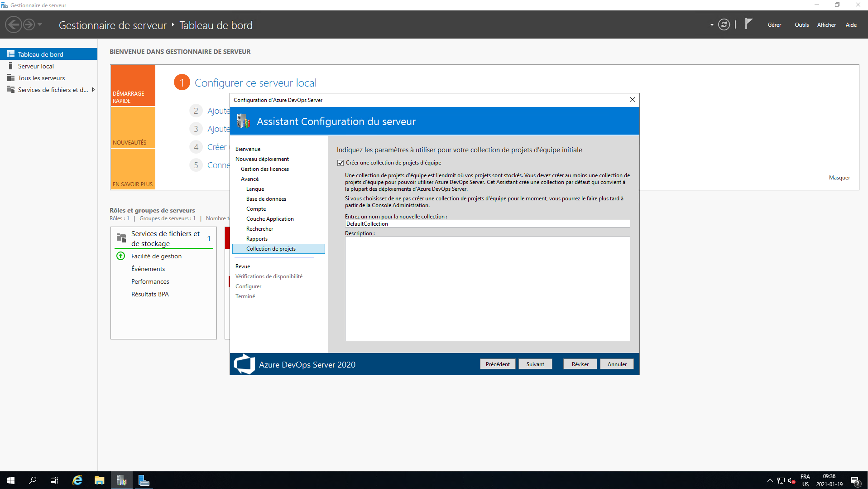Open the navigation history dropdown arrow
Image resolution: width=868 pixels, height=489 pixels.
coord(40,25)
